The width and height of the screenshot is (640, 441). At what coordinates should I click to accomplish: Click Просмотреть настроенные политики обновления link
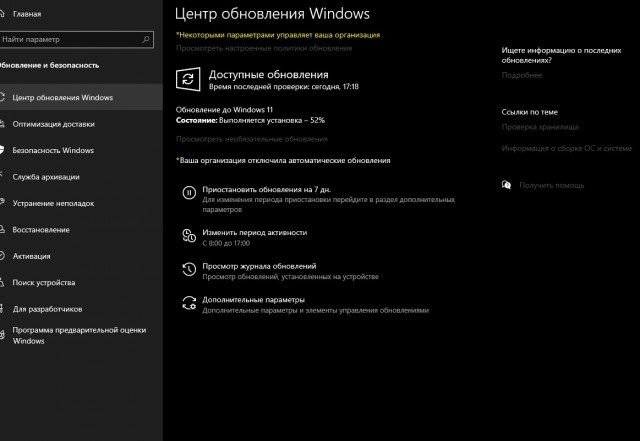point(264,48)
